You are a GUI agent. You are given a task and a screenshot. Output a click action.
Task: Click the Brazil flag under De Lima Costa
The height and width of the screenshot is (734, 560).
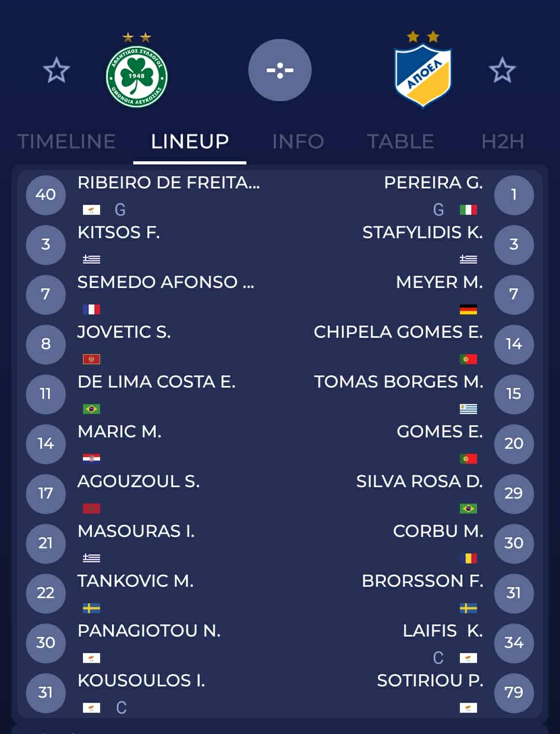(x=91, y=409)
